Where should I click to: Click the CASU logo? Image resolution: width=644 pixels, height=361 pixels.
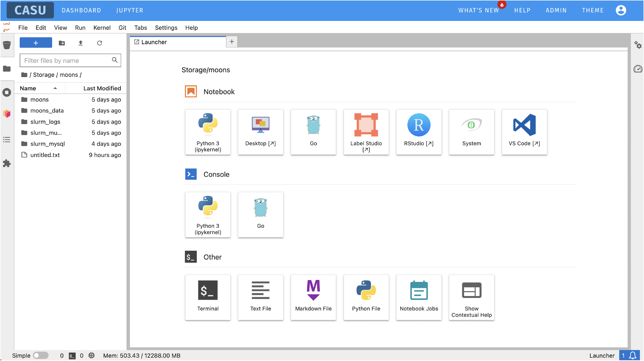coord(30,10)
